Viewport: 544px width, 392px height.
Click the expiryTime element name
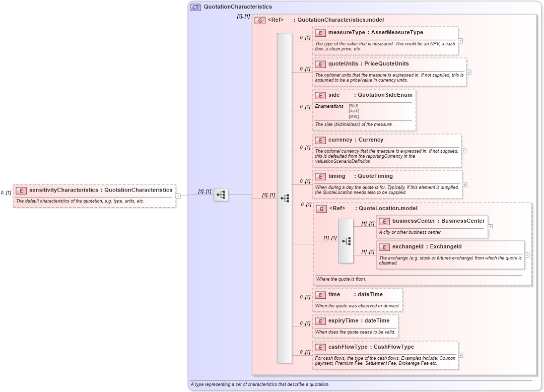(344, 321)
